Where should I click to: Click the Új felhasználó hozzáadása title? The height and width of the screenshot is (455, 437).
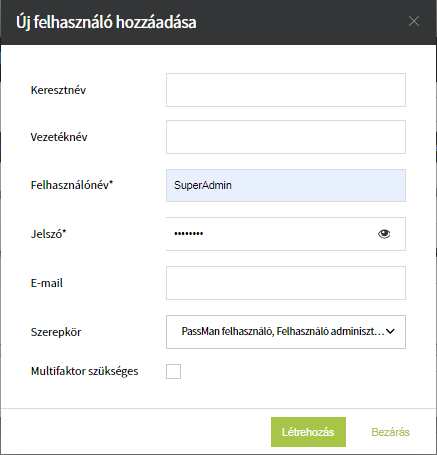pyautogui.click(x=106, y=23)
